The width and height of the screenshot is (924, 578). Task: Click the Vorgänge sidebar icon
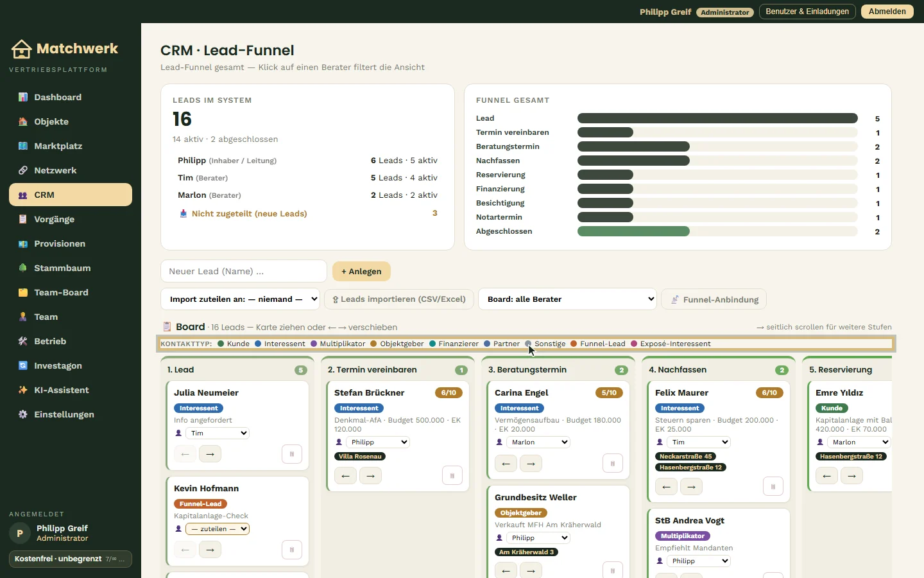(x=23, y=219)
